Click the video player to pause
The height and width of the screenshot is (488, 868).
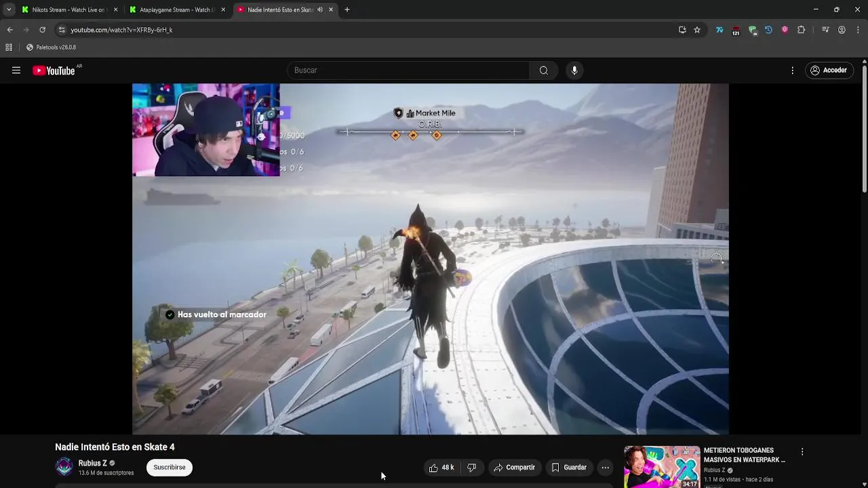(430, 259)
